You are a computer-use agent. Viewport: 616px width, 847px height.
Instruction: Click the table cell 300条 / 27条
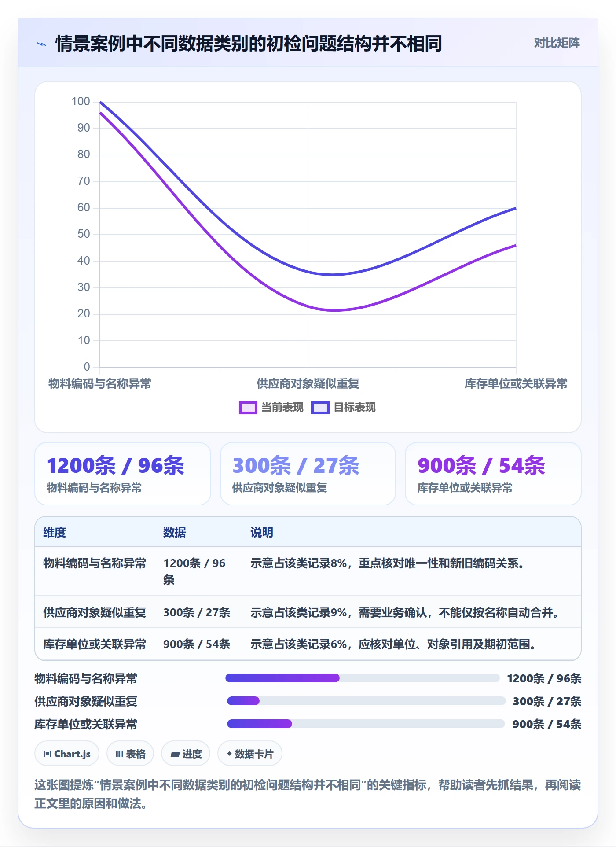197,612
